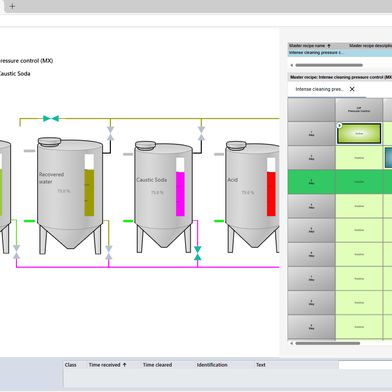Click the Text column header in alarms

tap(261, 365)
